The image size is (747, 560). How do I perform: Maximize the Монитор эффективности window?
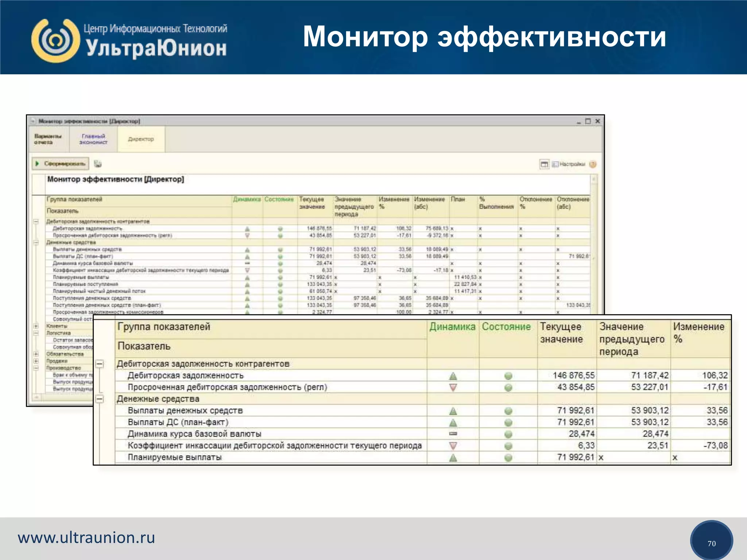[588, 121]
